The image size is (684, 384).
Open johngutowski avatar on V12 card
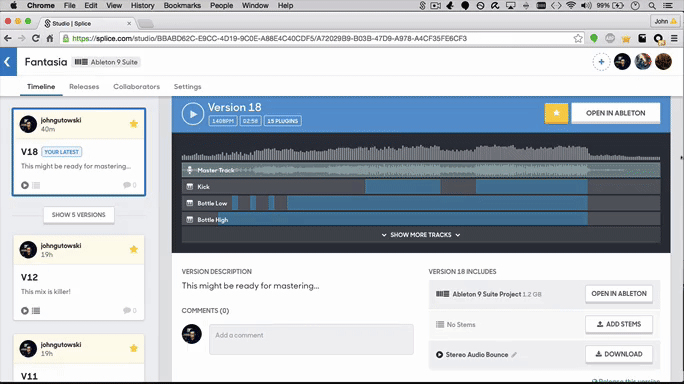[28, 250]
